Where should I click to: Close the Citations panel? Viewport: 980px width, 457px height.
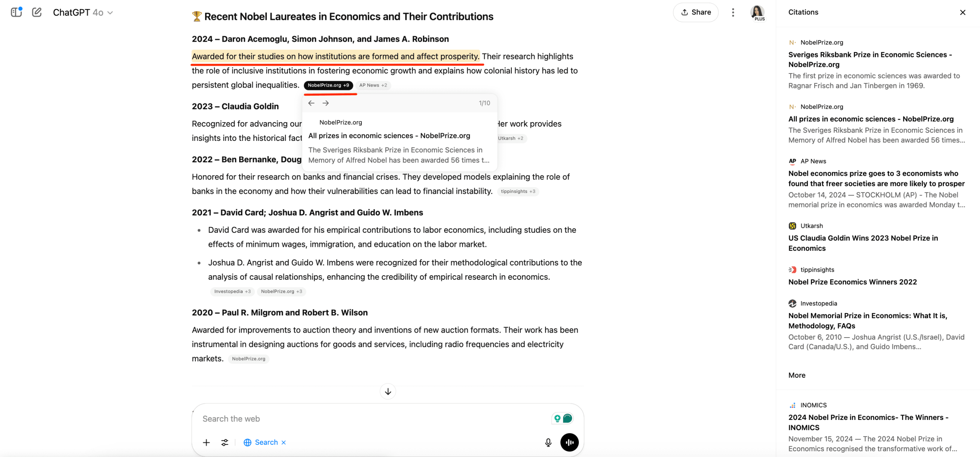[x=962, y=12]
